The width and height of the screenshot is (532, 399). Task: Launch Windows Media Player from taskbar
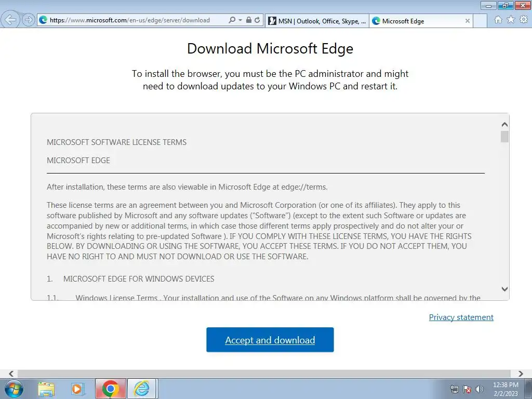(x=78, y=389)
